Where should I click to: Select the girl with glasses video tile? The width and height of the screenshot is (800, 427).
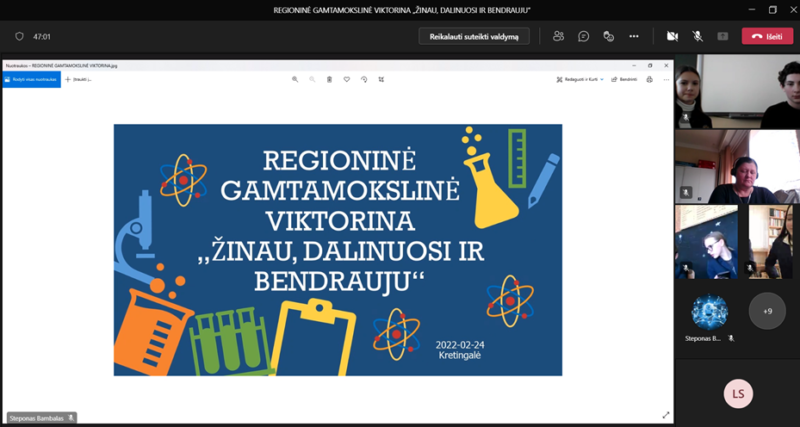click(706, 242)
